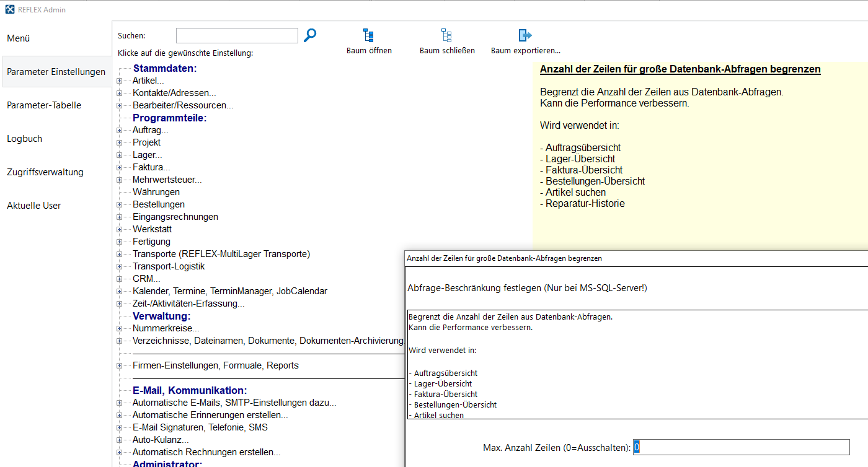This screenshot has height=467, width=868.
Task: Select E-Mail Signaturen, Telefonie, SMS
Action: click(x=200, y=427)
